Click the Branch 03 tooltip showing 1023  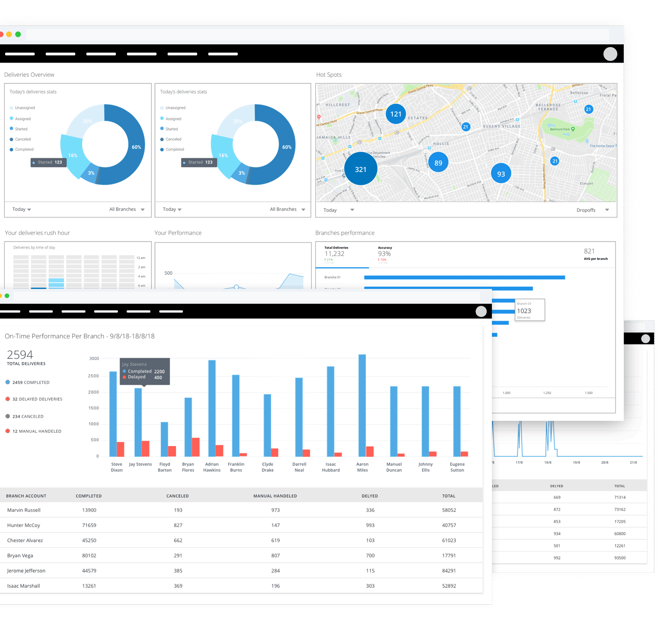click(530, 310)
